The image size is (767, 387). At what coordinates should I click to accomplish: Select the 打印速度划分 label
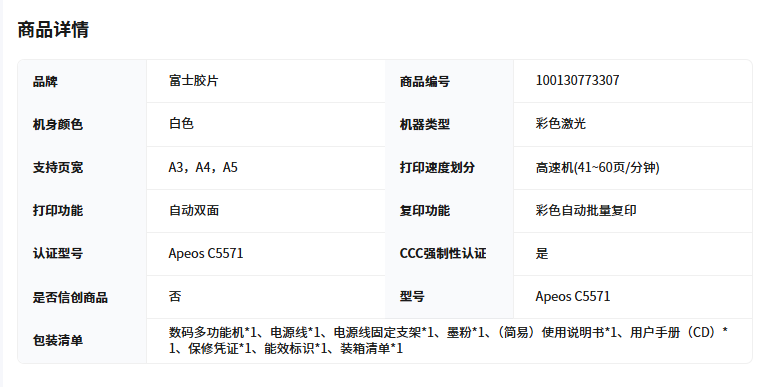pos(437,167)
